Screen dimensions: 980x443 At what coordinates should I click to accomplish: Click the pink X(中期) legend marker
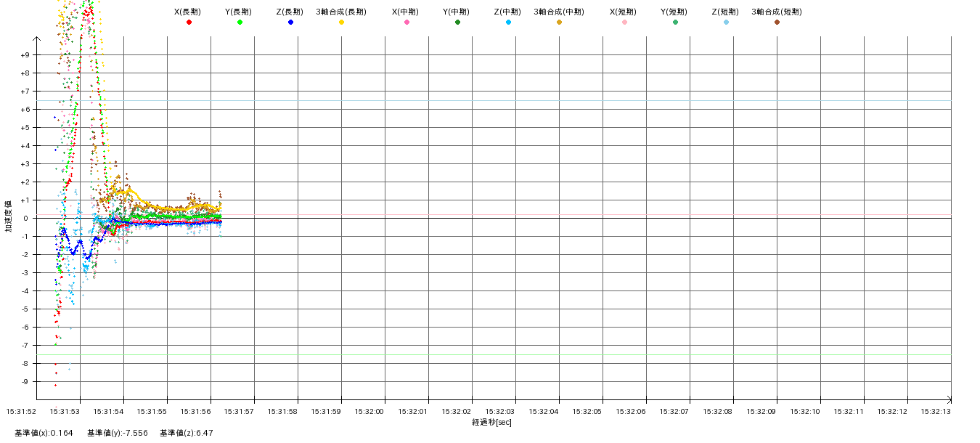point(407,23)
